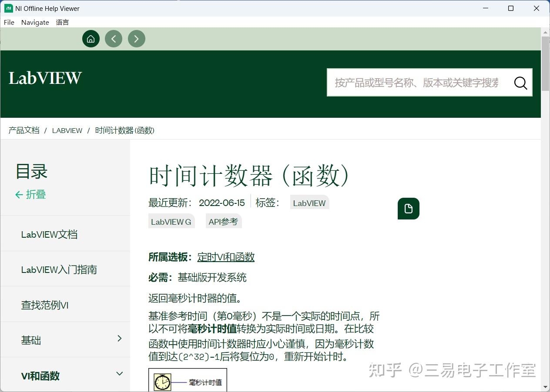550x392 pixels.
Task: Click the millisecond timer clock icon in the diagram
Action: click(x=162, y=382)
